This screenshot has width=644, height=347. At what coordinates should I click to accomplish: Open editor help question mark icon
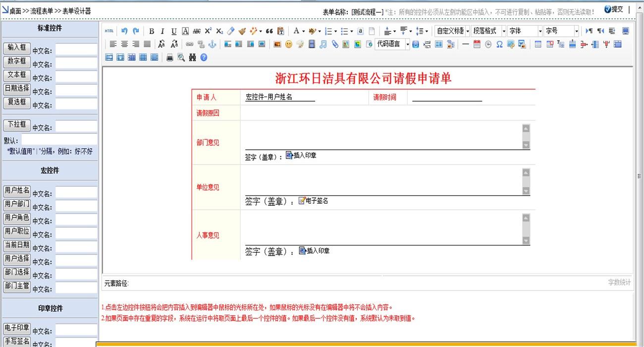[204, 58]
